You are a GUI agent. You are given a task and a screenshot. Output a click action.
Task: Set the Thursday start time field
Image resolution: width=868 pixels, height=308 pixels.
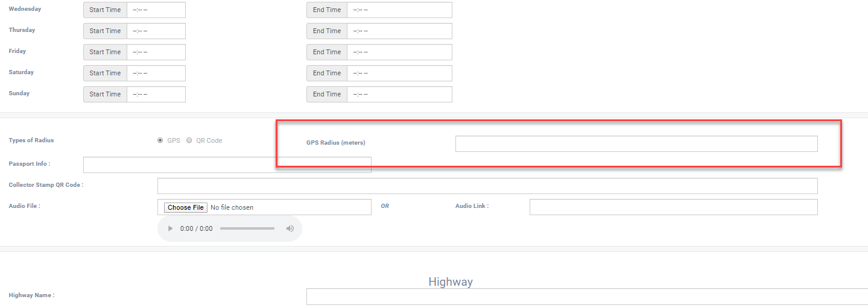click(x=156, y=31)
